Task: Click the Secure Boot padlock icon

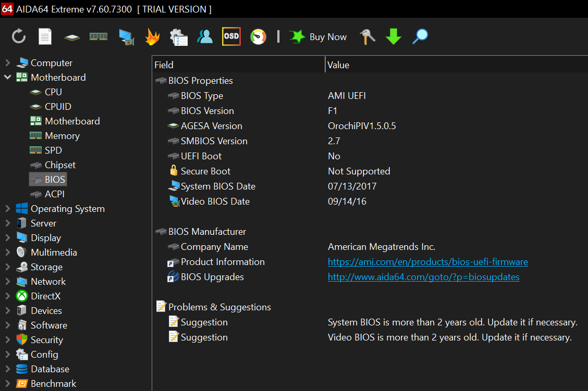Action: tap(173, 170)
